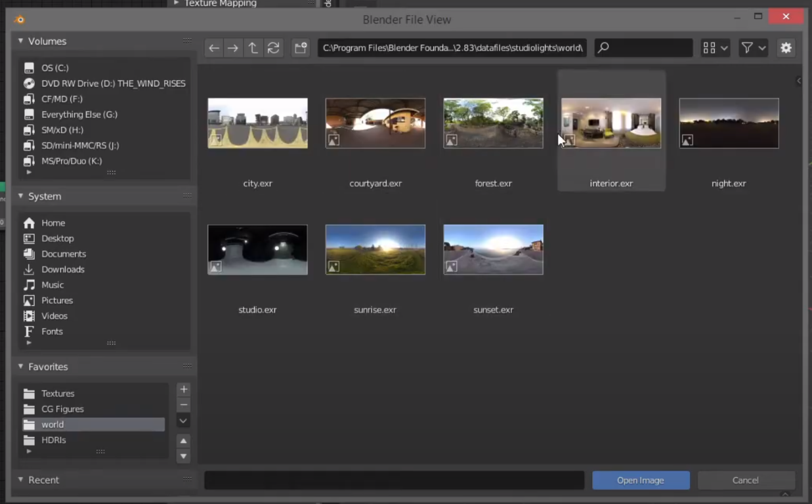Select studio.exr thumbnail

pyautogui.click(x=257, y=250)
